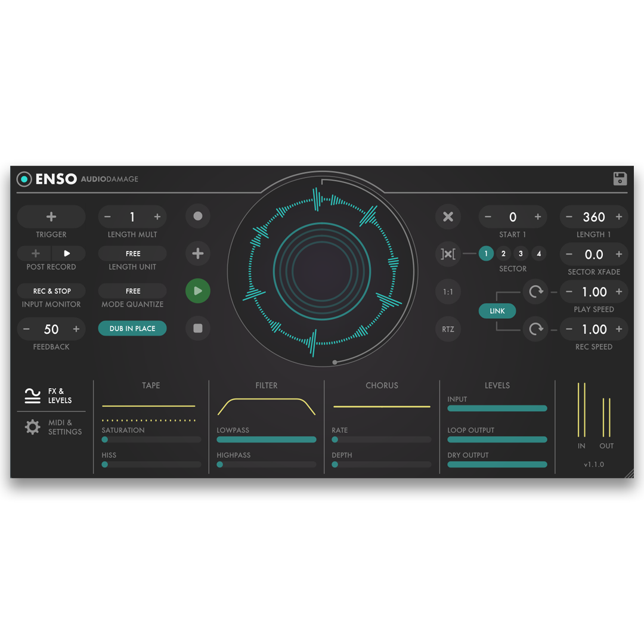The height and width of the screenshot is (644, 644).
Task: Click the Lowpass filter slider
Action: [267, 439]
